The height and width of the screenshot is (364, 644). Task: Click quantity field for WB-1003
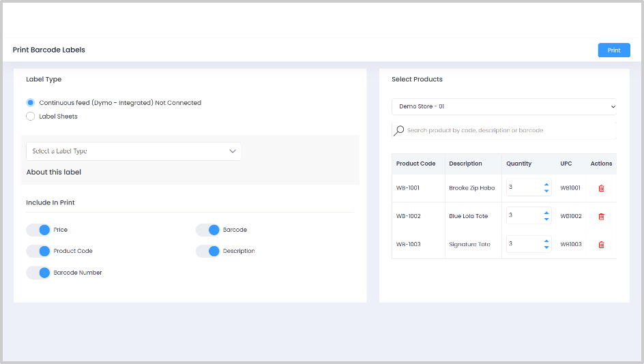click(523, 244)
